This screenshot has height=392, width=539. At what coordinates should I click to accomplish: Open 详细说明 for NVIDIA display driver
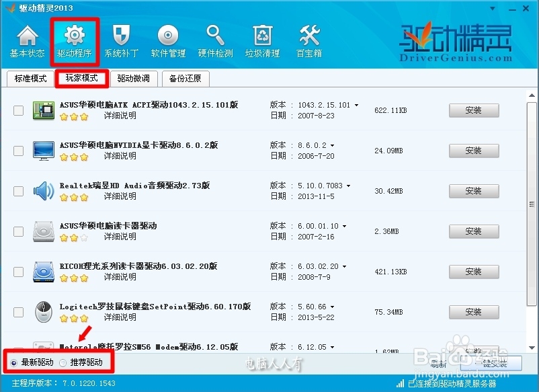tap(120, 156)
